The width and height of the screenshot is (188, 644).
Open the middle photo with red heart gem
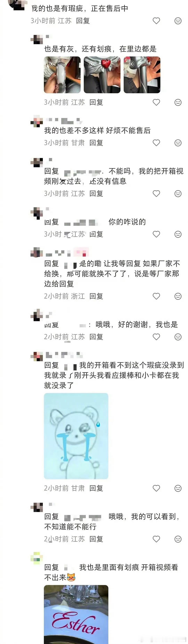[102, 75]
